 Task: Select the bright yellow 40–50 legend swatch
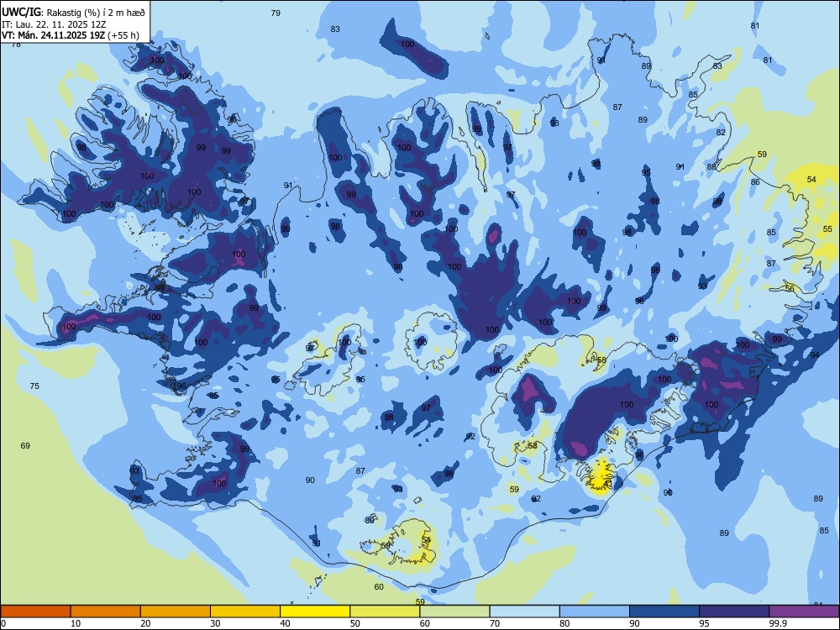click(x=315, y=612)
